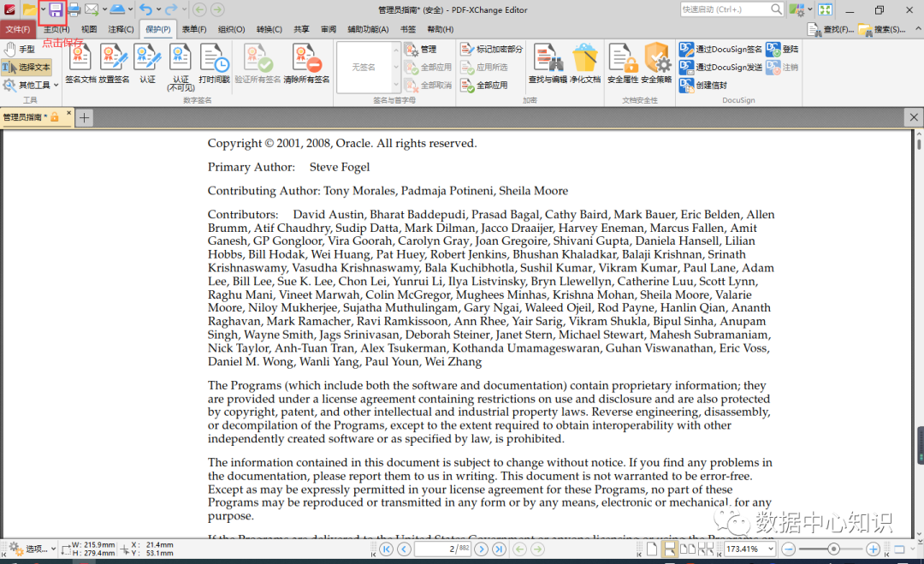Viewport: 924px width, 564px height.
Task: Click the Time Stamp (打时间戳) icon
Action: coord(214,63)
